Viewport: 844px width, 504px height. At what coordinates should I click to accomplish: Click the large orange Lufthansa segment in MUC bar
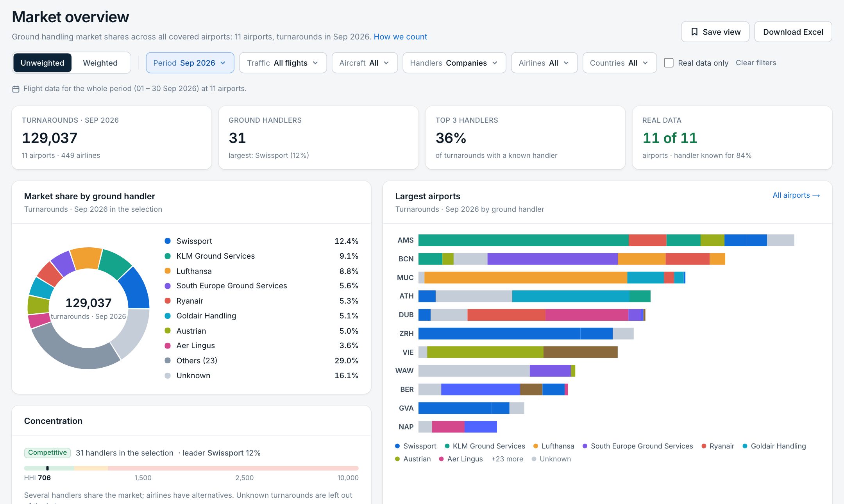tap(526, 278)
